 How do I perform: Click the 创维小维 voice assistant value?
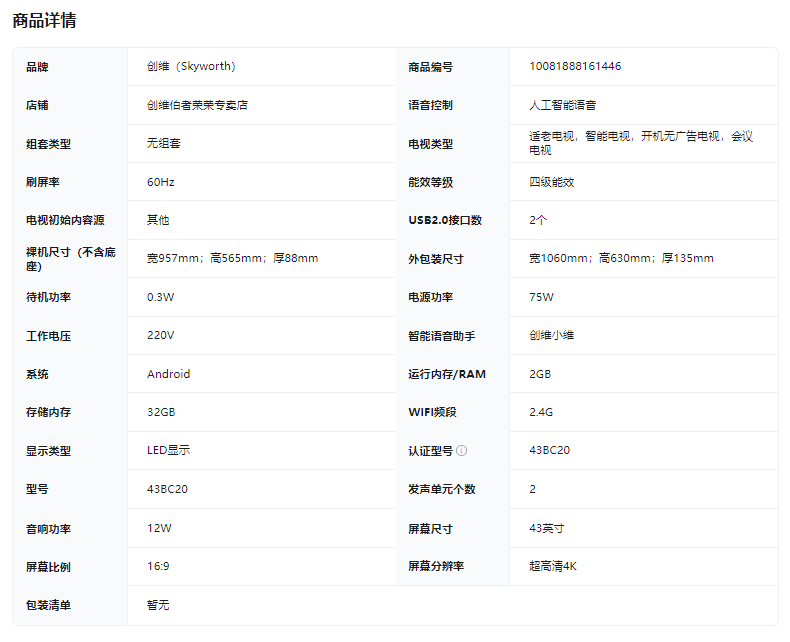[552, 336]
